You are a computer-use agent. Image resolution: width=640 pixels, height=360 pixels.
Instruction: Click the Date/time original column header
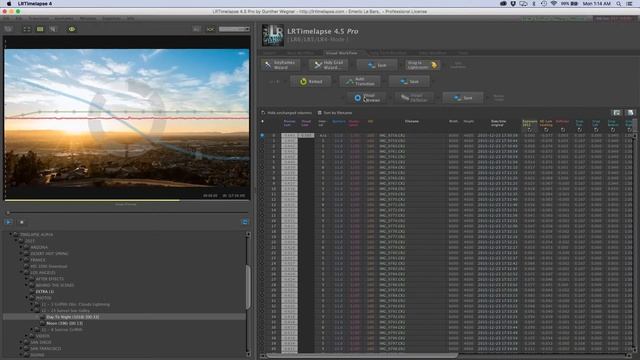[x=498, y=123]
